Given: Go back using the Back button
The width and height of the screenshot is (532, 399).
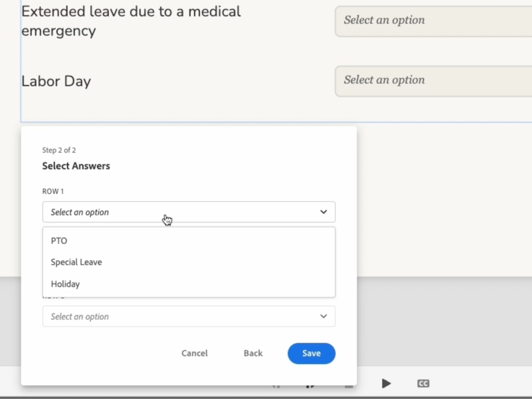Looking at the screenshot, I should point(253,353).
